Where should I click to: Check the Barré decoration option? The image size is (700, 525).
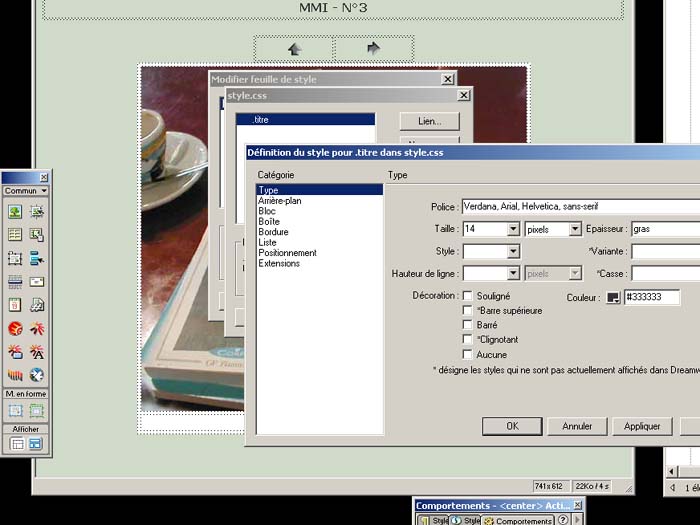click(467, 325)
